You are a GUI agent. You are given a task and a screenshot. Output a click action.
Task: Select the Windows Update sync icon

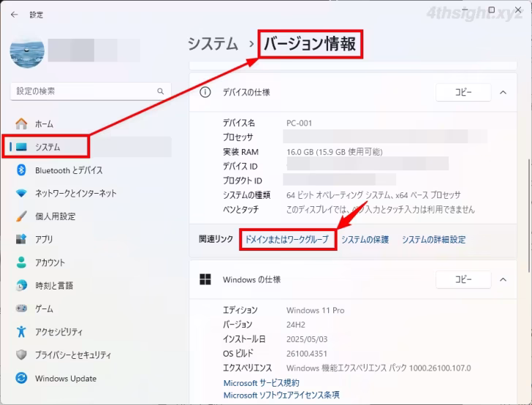21,378
